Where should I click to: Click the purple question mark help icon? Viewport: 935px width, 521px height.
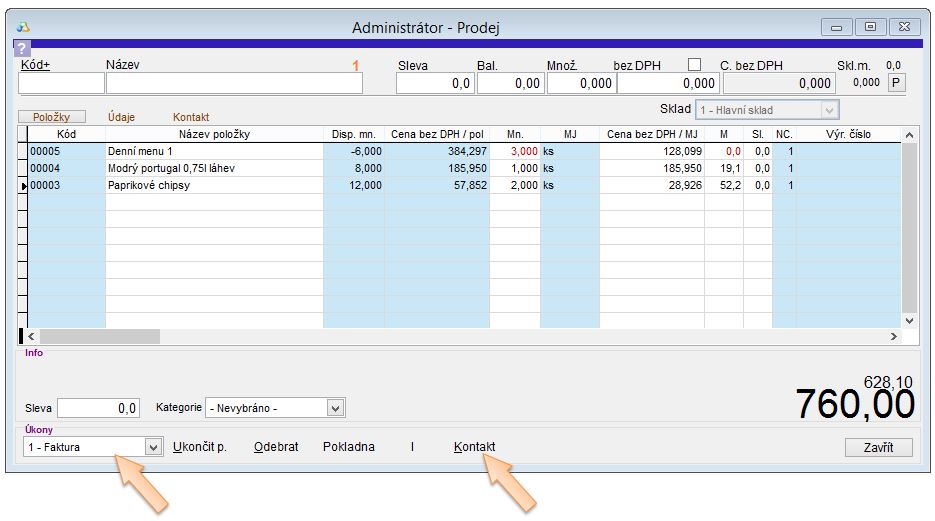point(23,48)
